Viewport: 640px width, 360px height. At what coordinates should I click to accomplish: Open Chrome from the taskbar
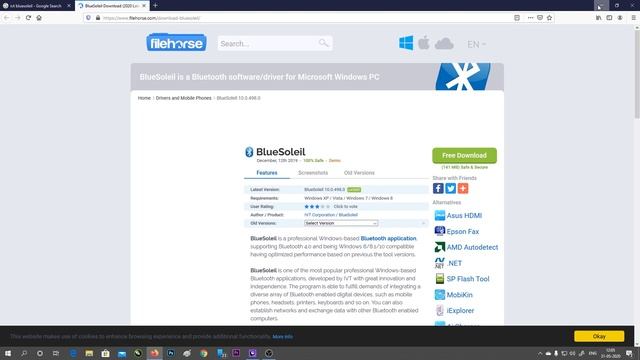[x=203, y=353]
